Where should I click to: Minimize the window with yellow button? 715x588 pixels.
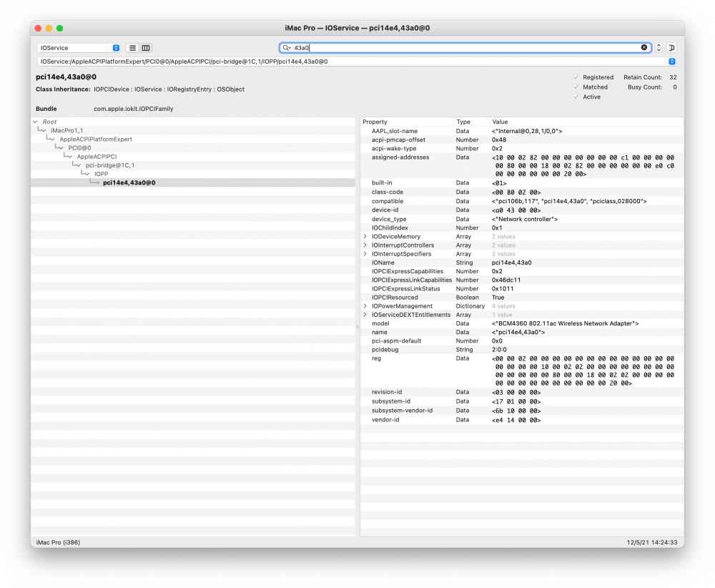point(49,29)
